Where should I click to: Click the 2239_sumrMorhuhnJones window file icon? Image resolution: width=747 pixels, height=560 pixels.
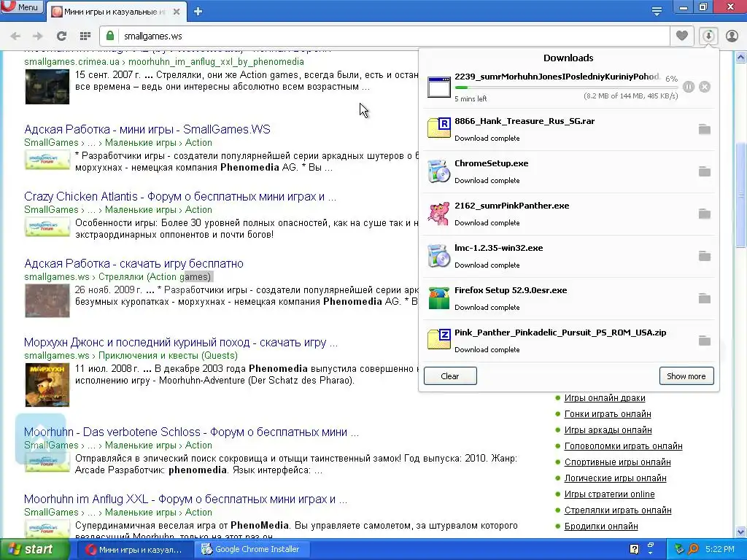438,87
